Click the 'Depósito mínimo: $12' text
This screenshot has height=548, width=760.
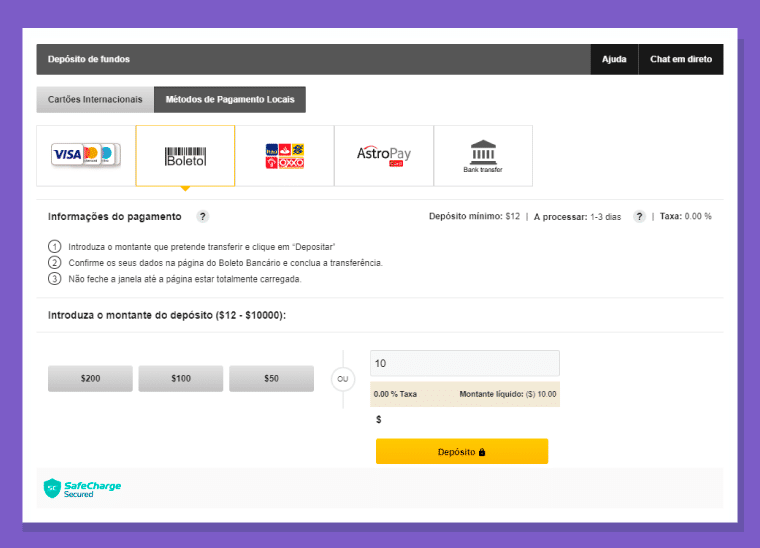pyautogui.click(x=474, y=217)
